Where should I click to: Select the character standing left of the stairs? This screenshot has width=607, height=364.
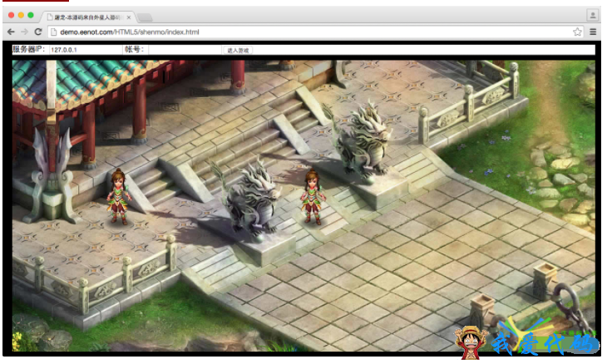118,196
